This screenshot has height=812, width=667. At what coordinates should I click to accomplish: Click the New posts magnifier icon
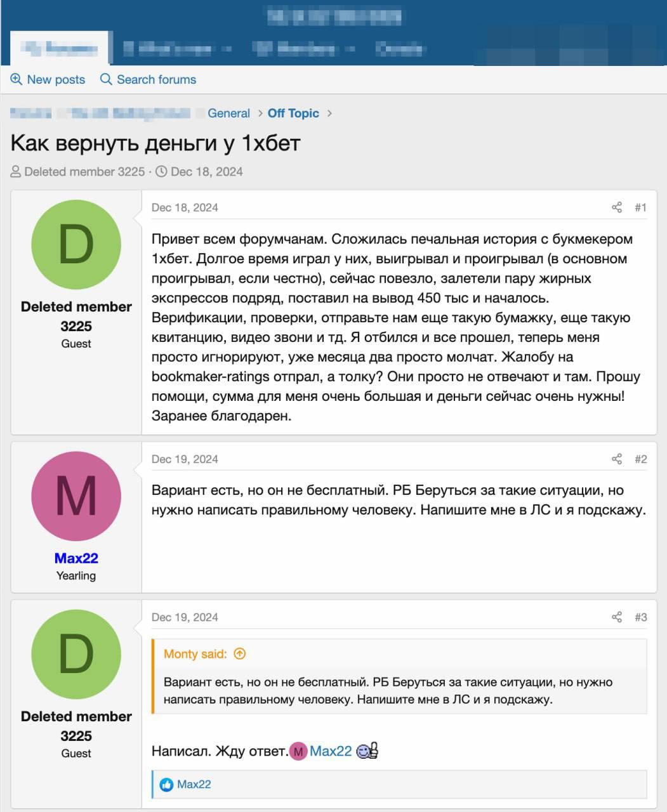[17, 79]
